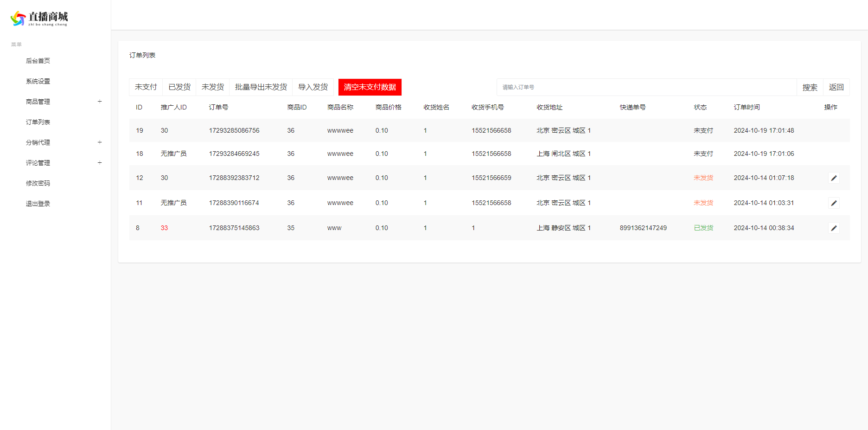
Task: Filter orders by 未发货
Action: [x=213, y=87]
